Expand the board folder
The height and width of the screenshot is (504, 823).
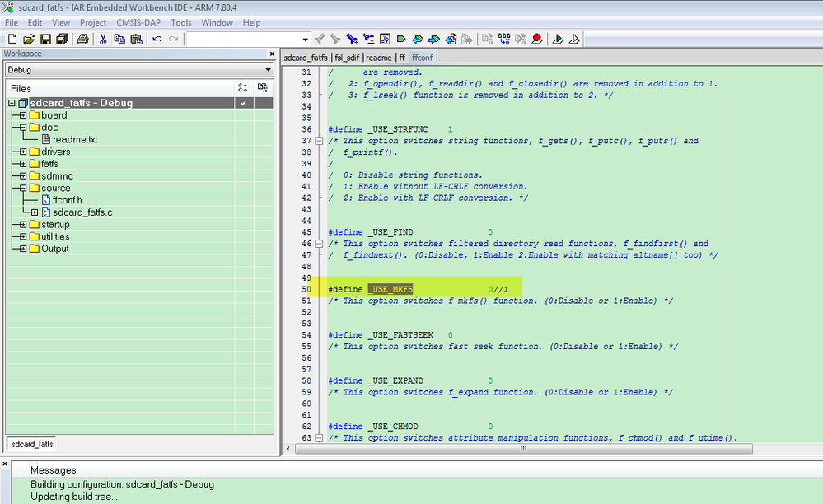tap(23, 115)
